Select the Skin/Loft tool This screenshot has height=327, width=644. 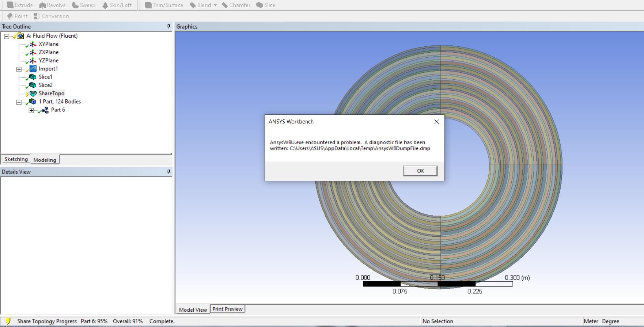[117, 5]
